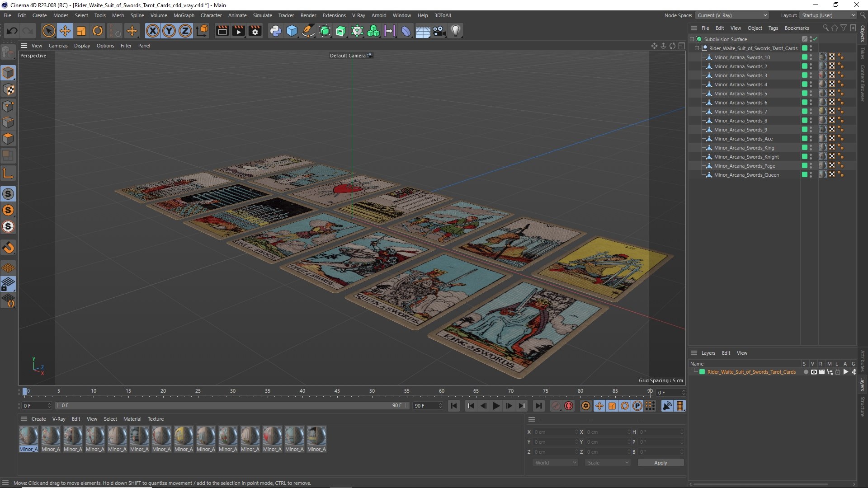Click the preview range bar showing 0 F to 90 F
Screen dimensions: 868x488
[x=233, y=406]
